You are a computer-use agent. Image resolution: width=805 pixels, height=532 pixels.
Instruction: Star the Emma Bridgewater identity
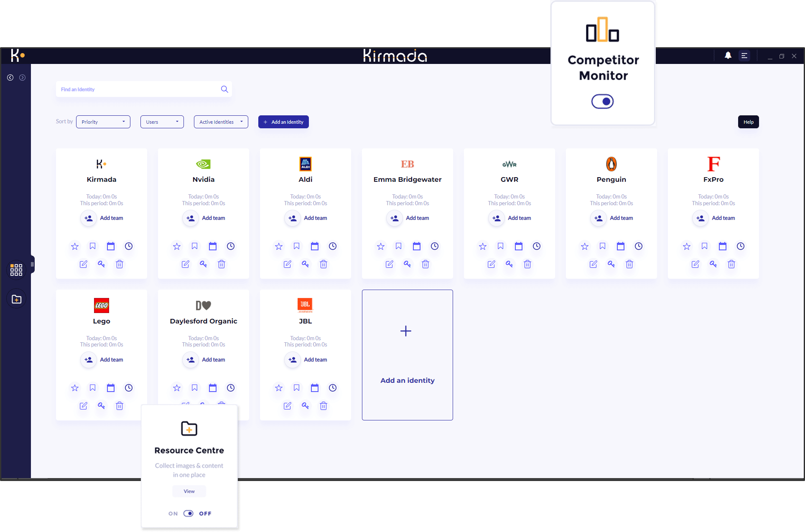tap(381, 246)
